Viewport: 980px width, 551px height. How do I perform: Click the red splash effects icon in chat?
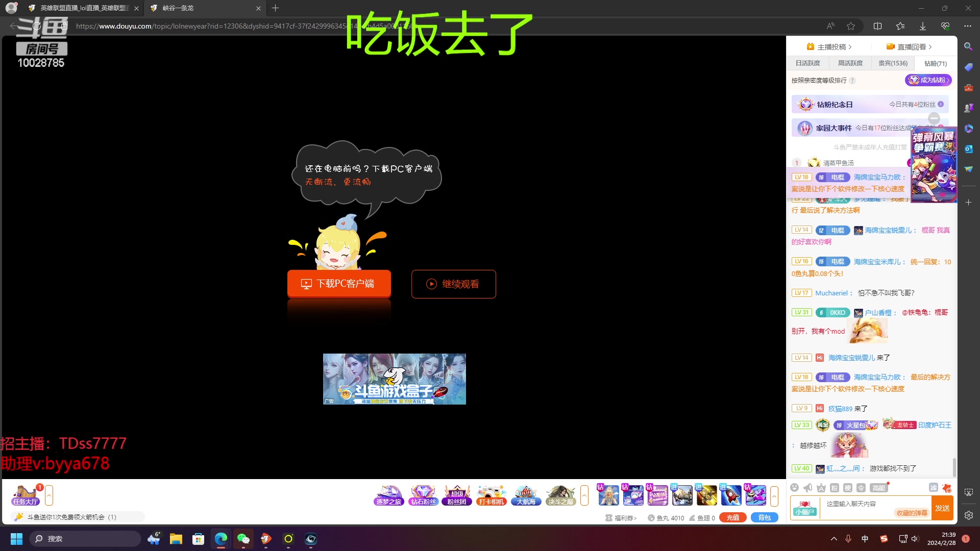[947, 488]
